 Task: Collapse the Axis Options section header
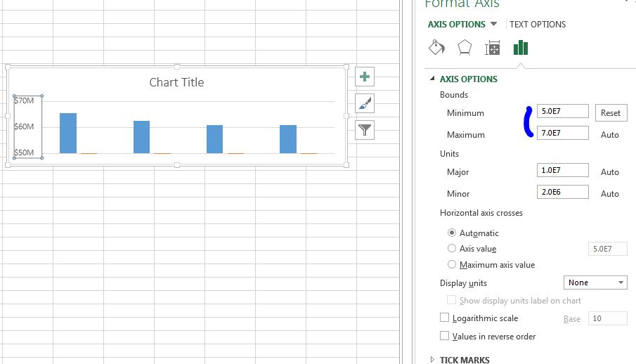[468, 79]
